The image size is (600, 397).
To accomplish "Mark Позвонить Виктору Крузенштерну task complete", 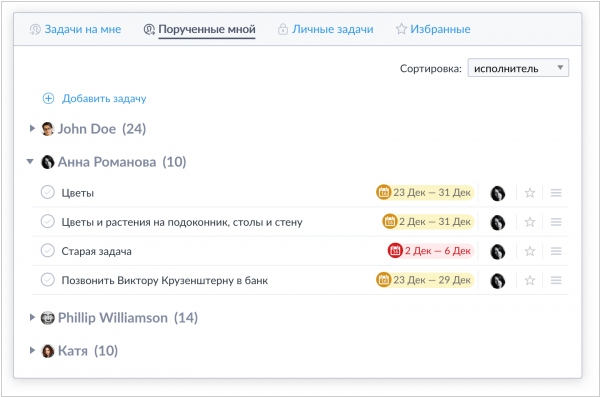I will tap(47, 280).
